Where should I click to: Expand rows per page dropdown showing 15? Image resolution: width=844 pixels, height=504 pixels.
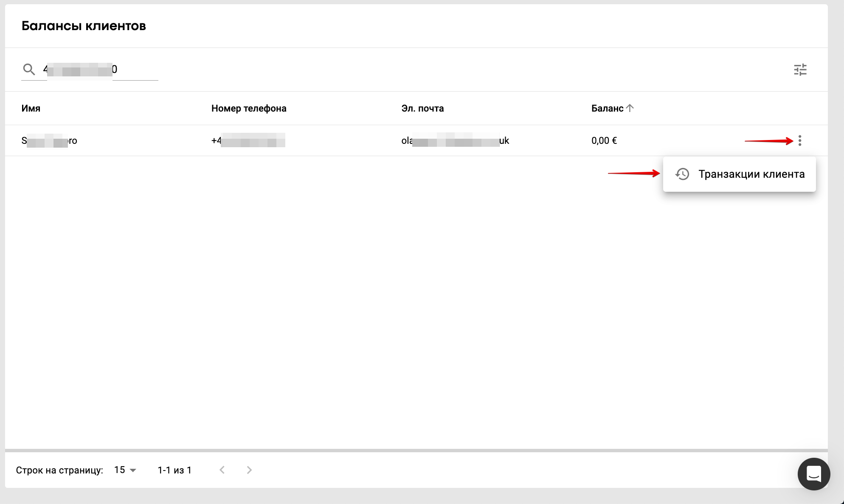tap(125, 470)
